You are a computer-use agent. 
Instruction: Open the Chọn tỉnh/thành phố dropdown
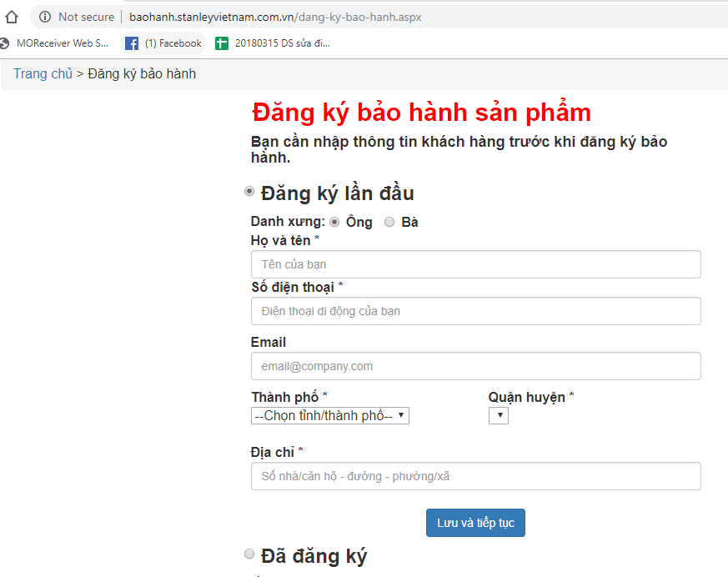(x=330, y=415)
